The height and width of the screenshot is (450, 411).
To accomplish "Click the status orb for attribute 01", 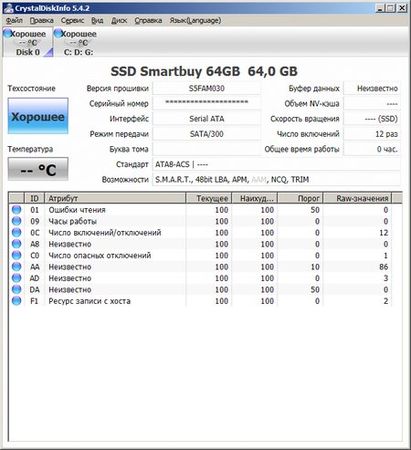I will click(16, 210).
